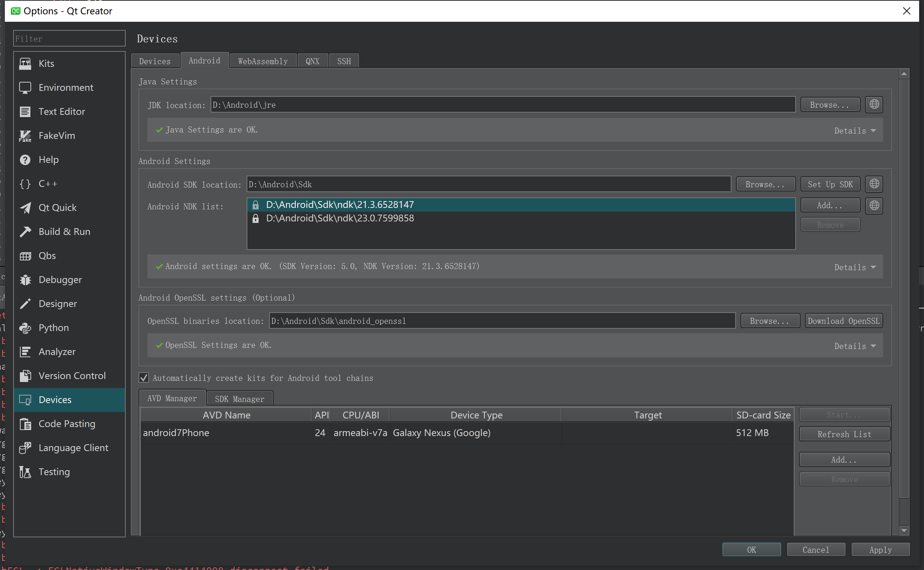Switch to the SSH tab
Screen dimensions: 924x570
point(344,61)
